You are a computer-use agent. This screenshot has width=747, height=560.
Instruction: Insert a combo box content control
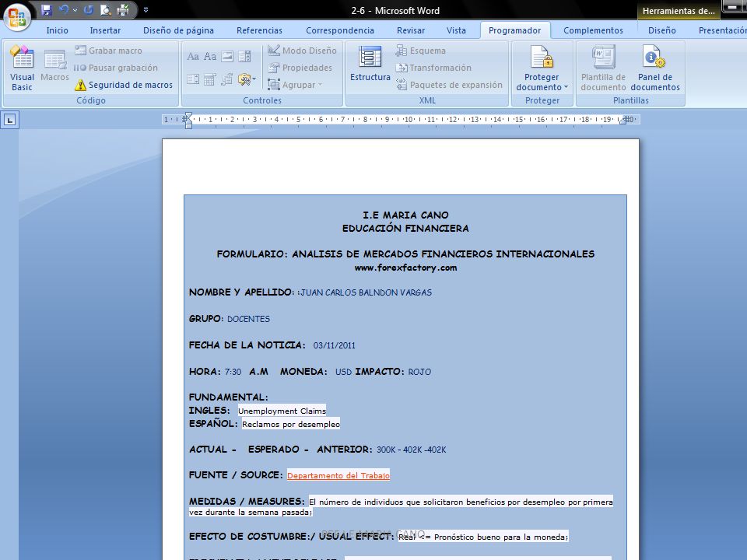244,57
